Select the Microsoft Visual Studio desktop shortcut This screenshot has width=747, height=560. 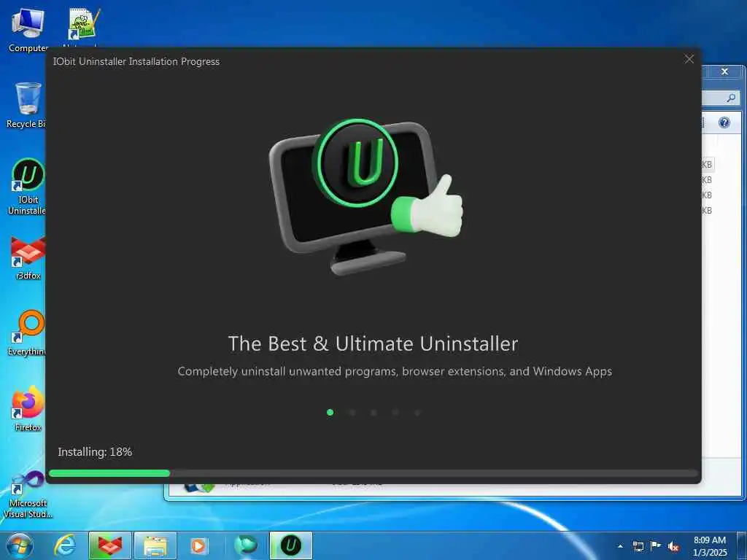[27, 494]
